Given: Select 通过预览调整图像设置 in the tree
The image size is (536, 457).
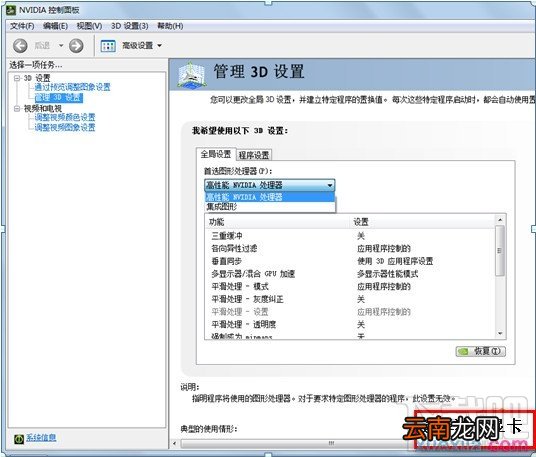Looking at the screenshot, I should pos(72,87).
